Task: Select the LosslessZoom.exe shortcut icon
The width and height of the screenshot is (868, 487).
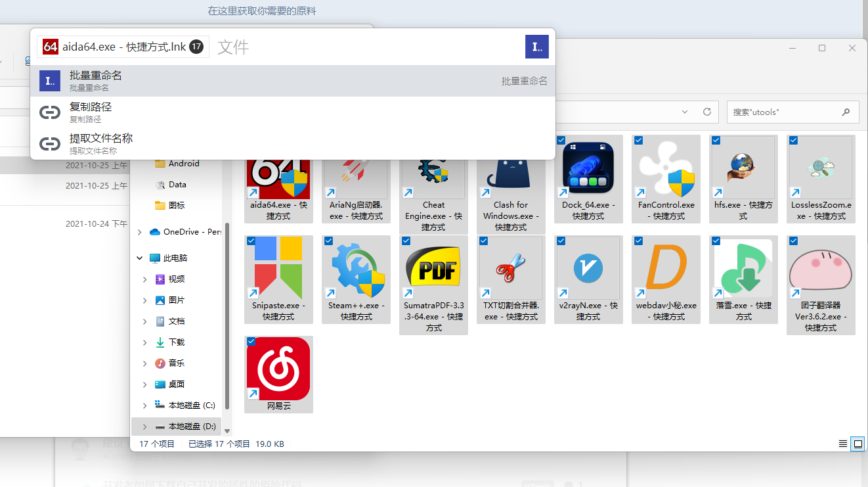Action: tap(821, 167)
